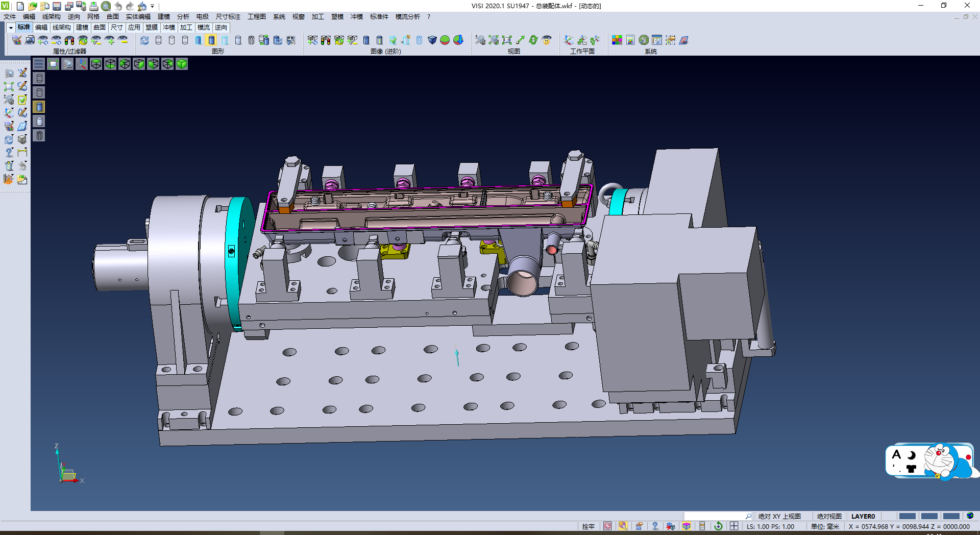Open the dropdown arrow left of 标准 tab
980x535 pixels.
pyautogui.click(x=11, y=28)
